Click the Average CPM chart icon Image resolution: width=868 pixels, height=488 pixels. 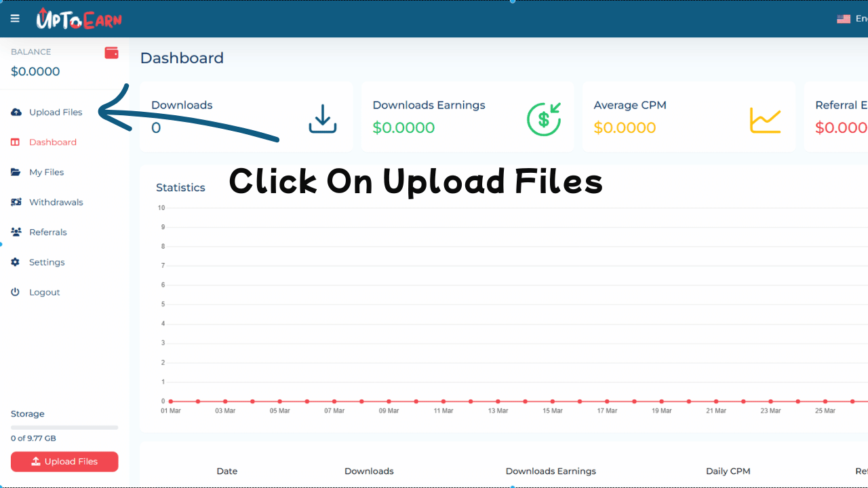pyautogui.click(x=765, y=120)
